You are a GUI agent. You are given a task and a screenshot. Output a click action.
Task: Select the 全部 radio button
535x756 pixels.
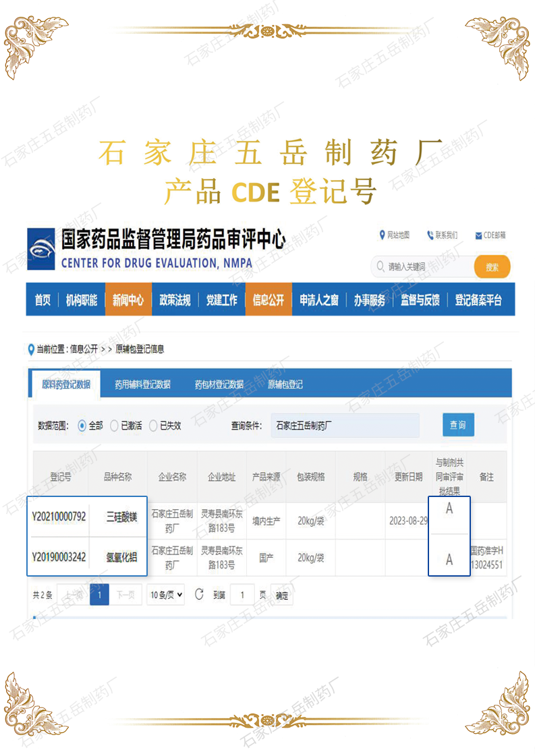point(82,426)
